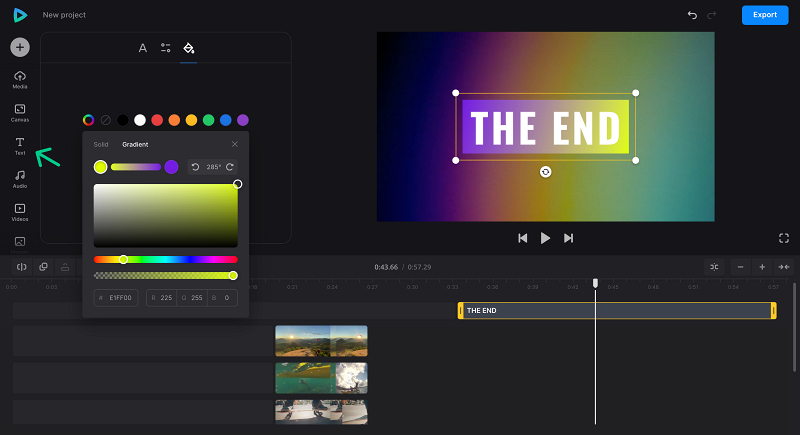Close the color picker popup
The image size is (800, 435).
[x=235, y=144]
